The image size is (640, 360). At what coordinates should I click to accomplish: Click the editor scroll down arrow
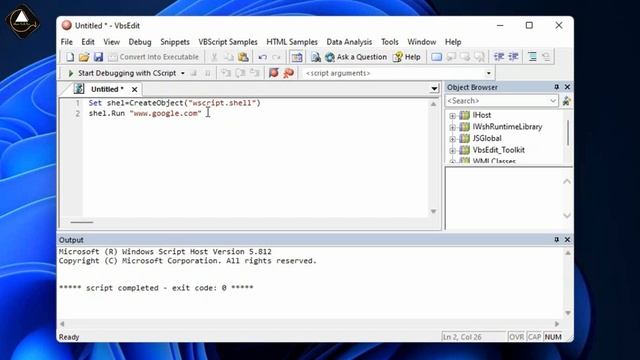tap(433, 211)
